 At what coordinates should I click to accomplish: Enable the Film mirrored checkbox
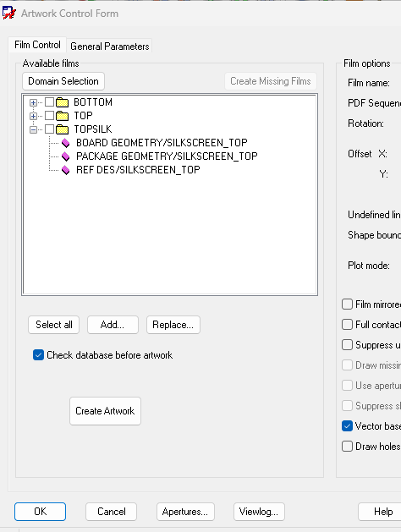(347, 304)
